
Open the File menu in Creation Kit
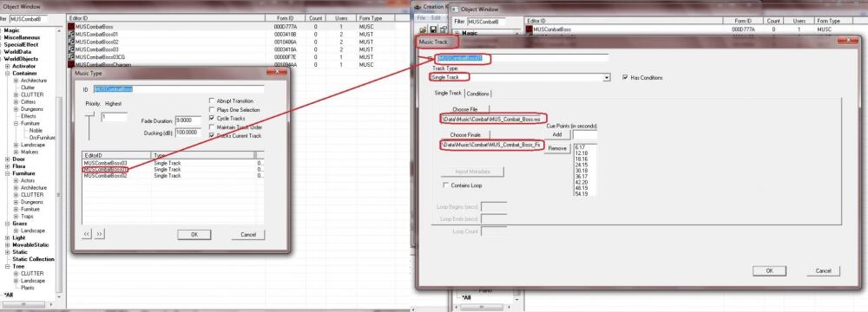[421, 17]
